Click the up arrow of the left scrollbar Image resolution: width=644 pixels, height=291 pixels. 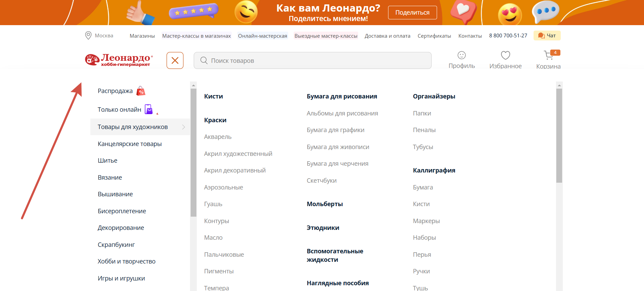(x=193, y=86)
